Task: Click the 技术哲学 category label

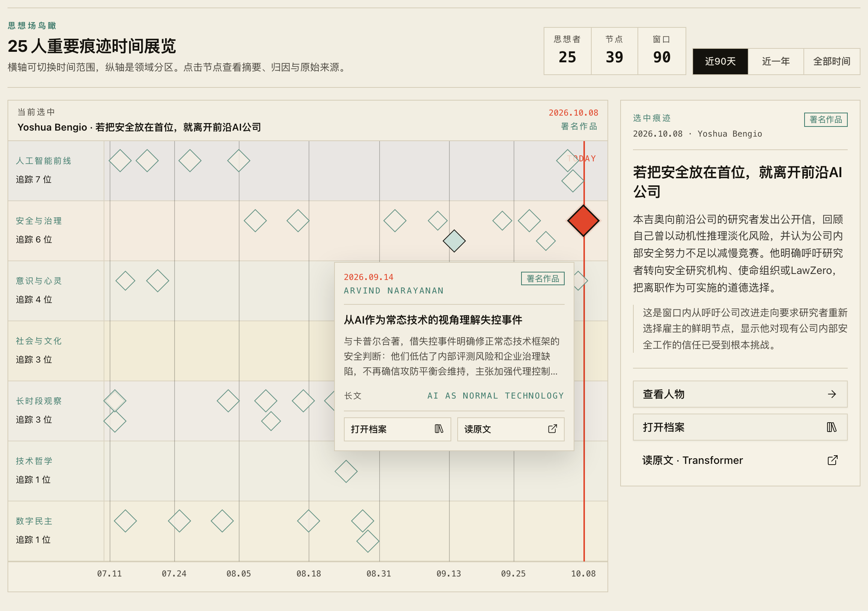Action: click(34, 461)
